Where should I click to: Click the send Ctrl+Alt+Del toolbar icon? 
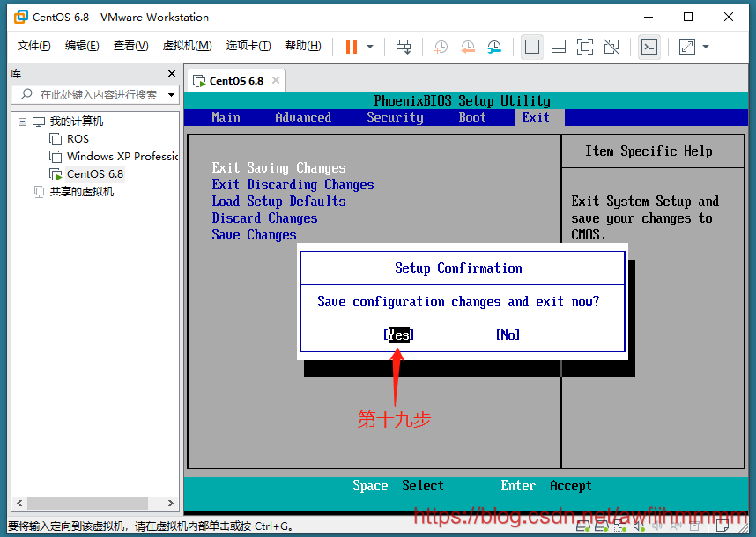(404, 47)
